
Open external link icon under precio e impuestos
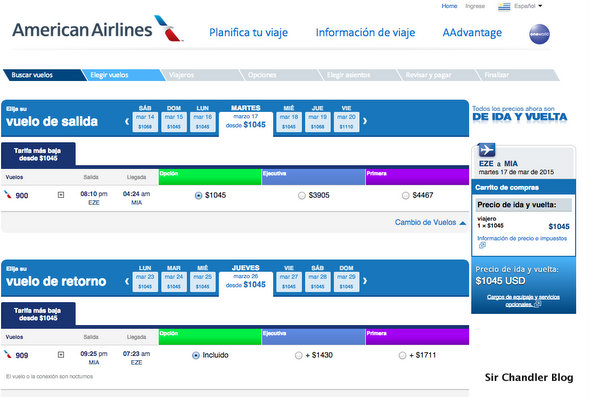[x=482, y=245]
